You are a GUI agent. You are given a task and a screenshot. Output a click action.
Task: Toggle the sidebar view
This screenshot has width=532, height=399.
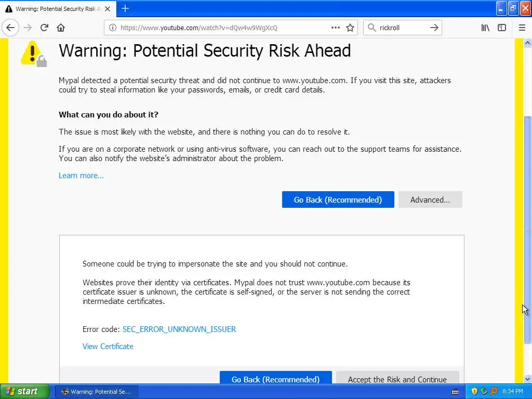(502, 28)
